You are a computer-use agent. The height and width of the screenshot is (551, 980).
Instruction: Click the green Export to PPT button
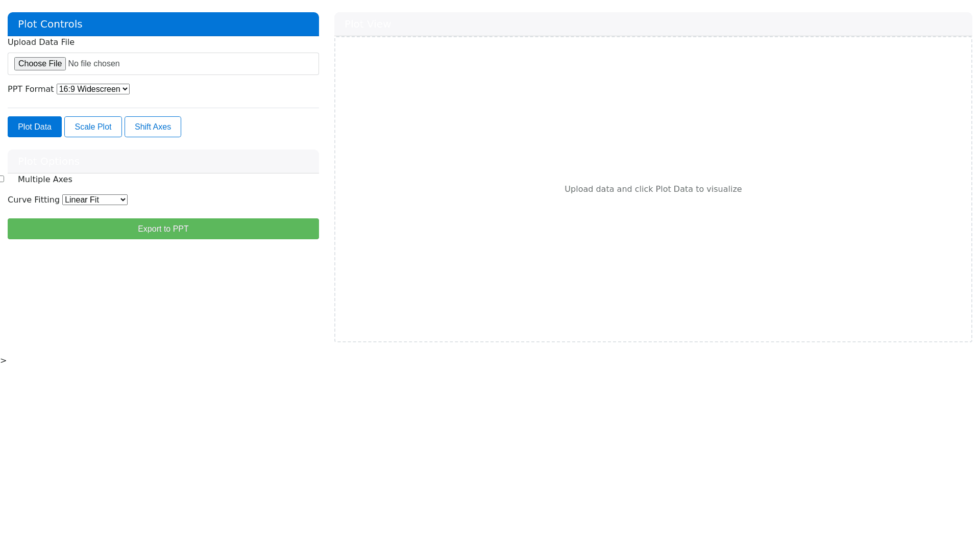(163, 229)
